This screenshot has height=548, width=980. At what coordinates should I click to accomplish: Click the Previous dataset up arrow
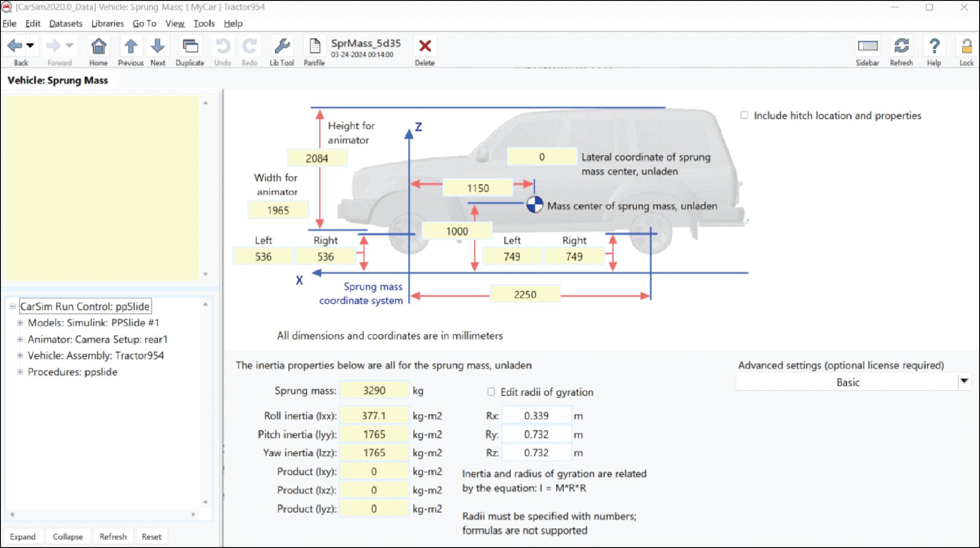pos(131,46)
